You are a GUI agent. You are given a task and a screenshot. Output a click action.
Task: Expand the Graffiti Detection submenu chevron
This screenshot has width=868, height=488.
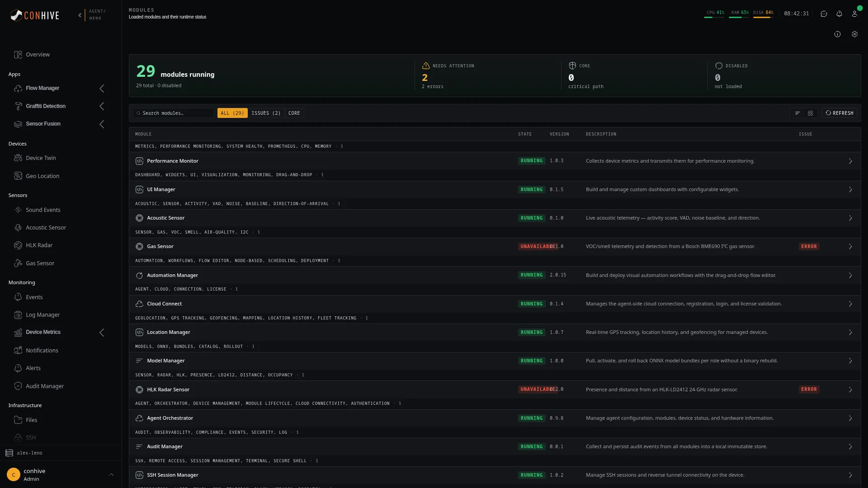click(102, 107)
